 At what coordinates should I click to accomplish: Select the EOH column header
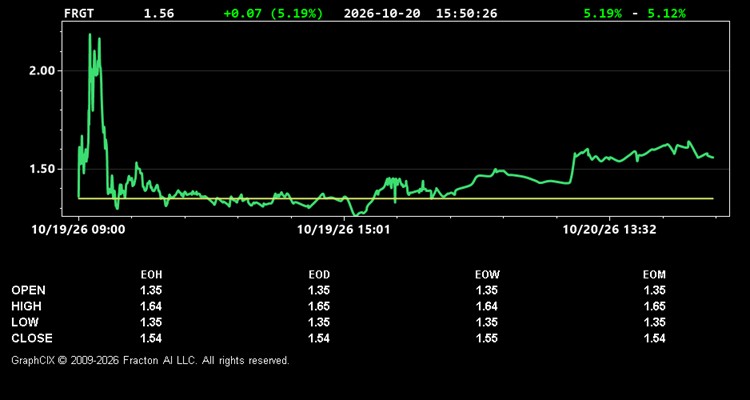point(151,275)
